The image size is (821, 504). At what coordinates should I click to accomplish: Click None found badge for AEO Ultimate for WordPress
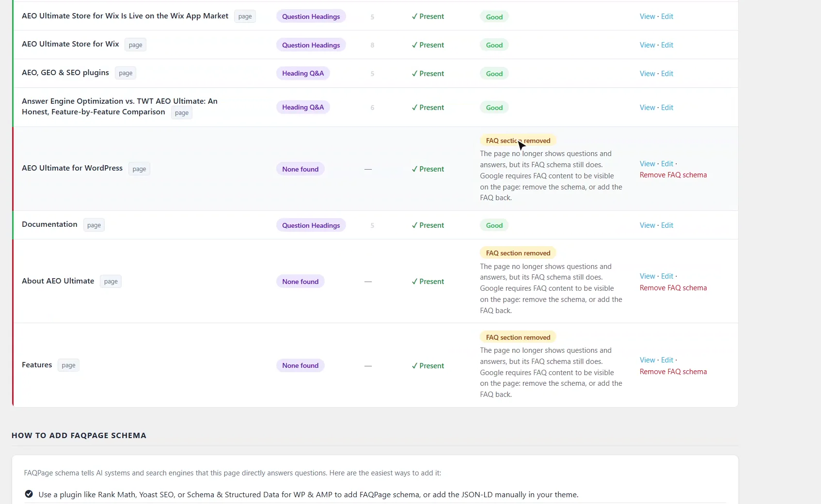point(300,169)
